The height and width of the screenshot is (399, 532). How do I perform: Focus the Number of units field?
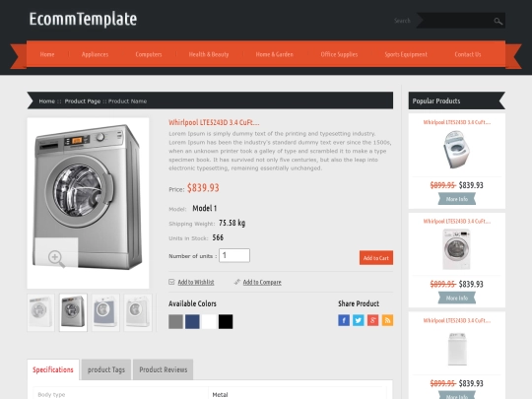[234, 255]
